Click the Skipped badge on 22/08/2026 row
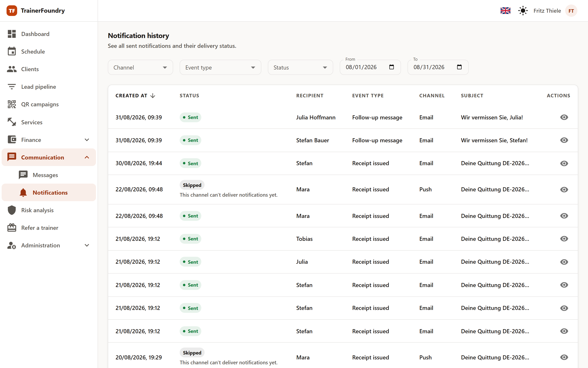 point(192,185)
